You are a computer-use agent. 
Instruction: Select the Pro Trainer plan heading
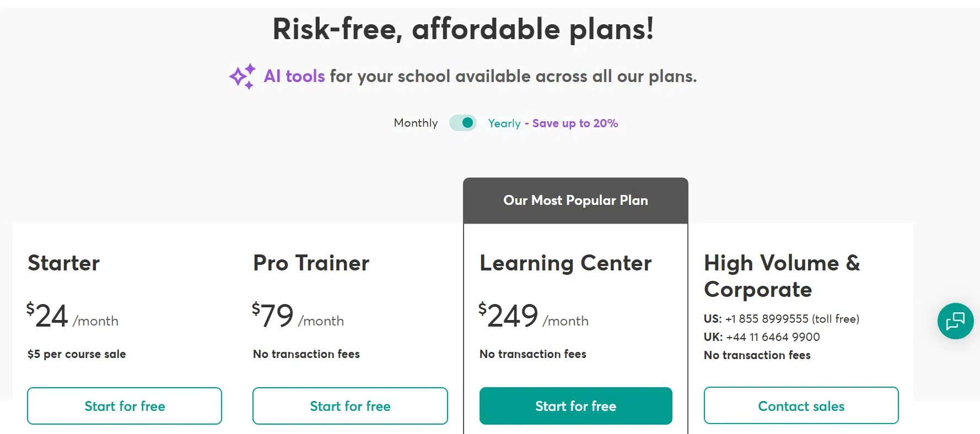pyautogui.click(x=311, y=263)
